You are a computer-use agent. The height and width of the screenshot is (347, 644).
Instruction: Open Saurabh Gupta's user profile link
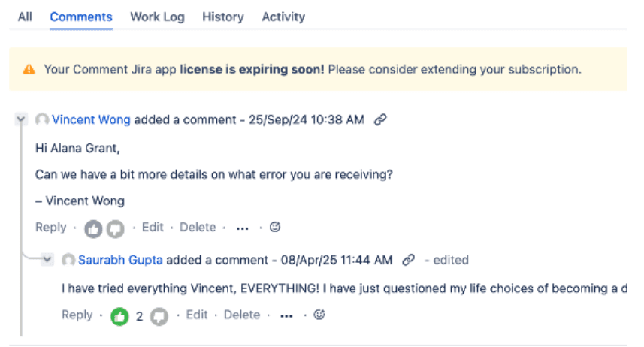pyautogui.click(x=120, y=260)
